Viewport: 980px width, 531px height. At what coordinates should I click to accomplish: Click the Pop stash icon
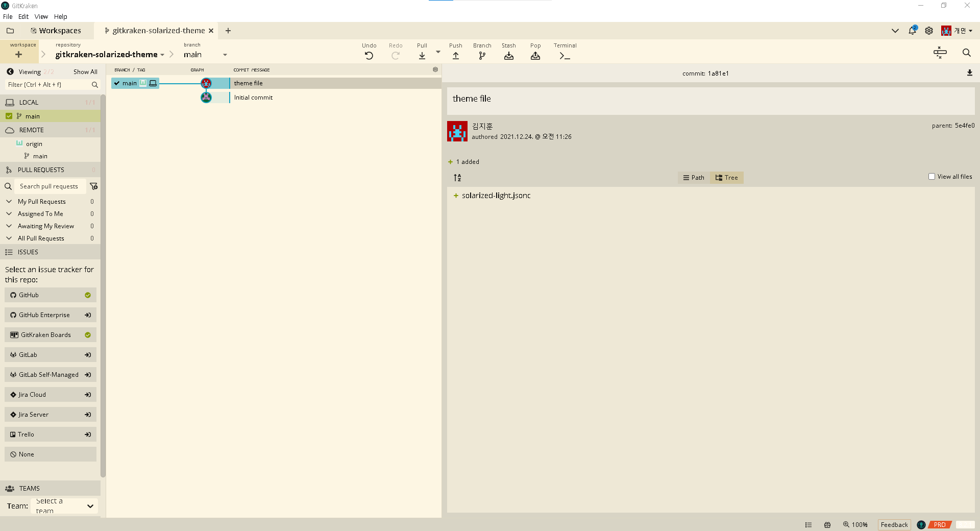pos(535,56)
